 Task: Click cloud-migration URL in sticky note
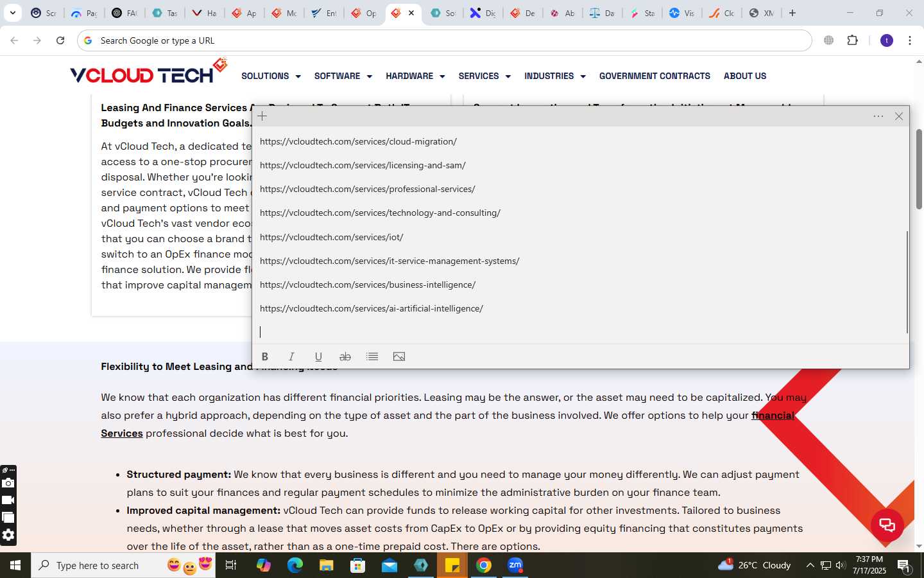pos(358,141)
